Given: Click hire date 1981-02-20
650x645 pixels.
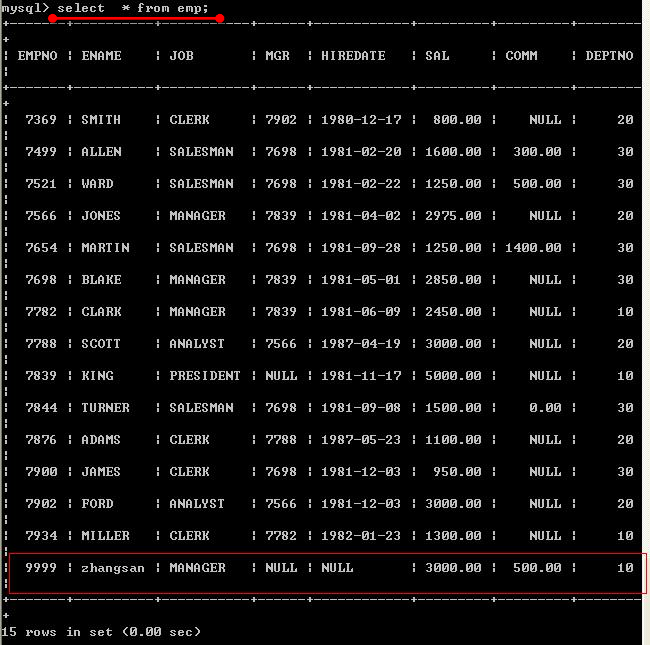Looking at the screenshot, I should 361,152.
